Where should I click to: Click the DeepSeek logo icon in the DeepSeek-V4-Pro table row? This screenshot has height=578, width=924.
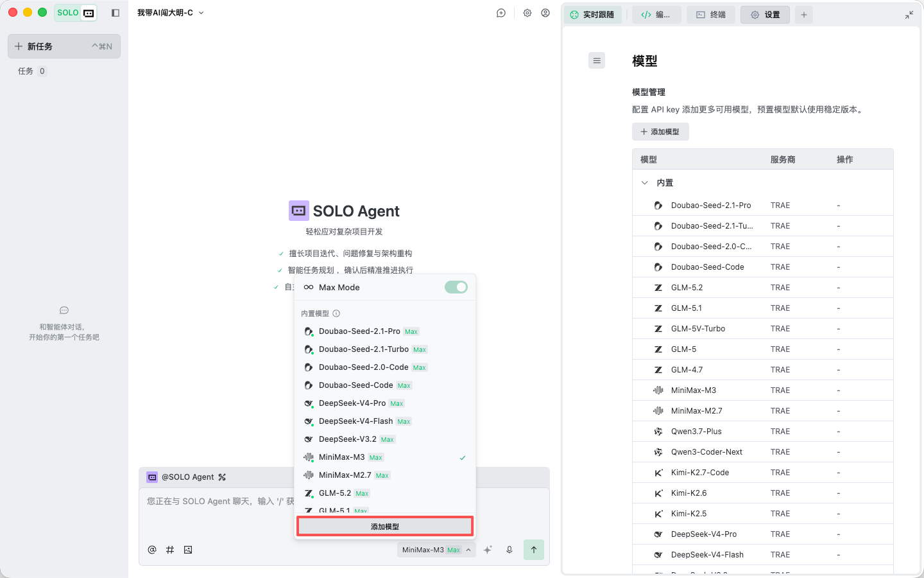(x=658, y=534)
